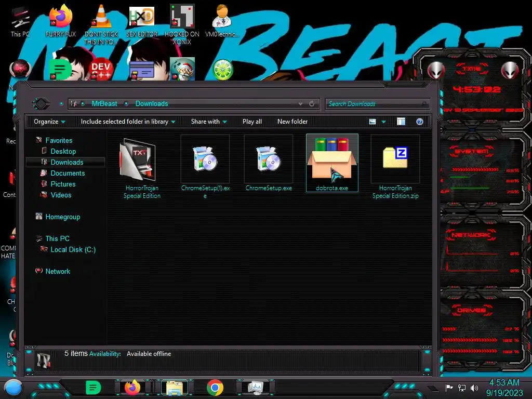Launch the SEX EDITOR HxD desktop icon
532x399 pixels.
coord(142,21)
